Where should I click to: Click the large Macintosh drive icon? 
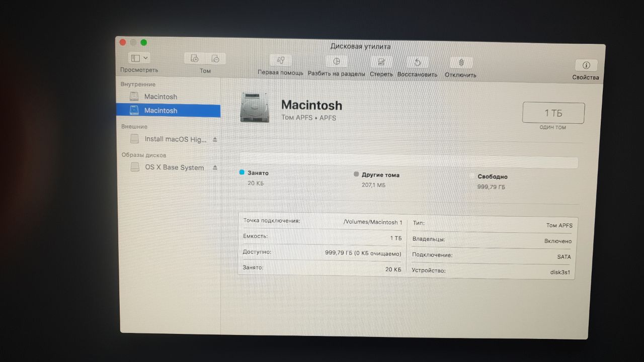tap(256, 107)
